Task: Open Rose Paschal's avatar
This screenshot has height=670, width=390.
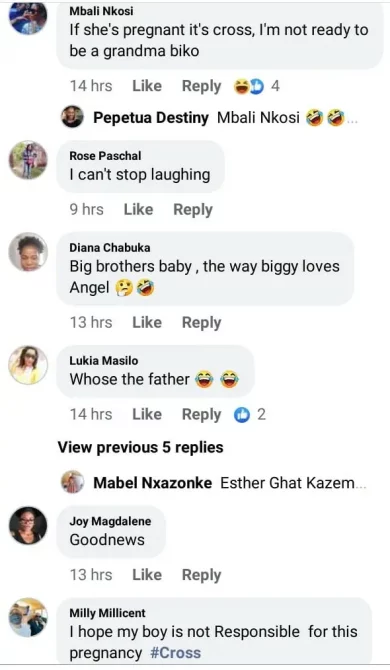Action: pos(28,159)
